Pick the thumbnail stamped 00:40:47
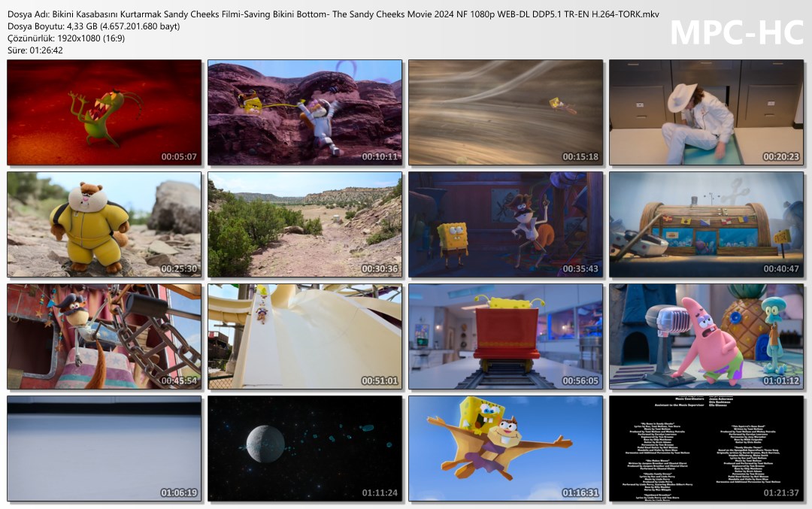Screen dimensions: 812x509 706,225
